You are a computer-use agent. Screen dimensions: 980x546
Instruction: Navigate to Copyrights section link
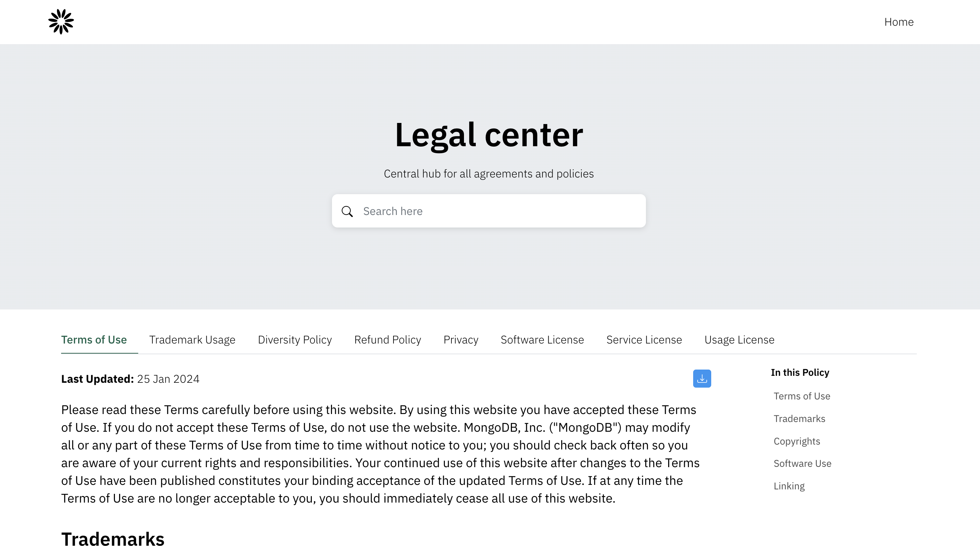[x=797, y=441]
